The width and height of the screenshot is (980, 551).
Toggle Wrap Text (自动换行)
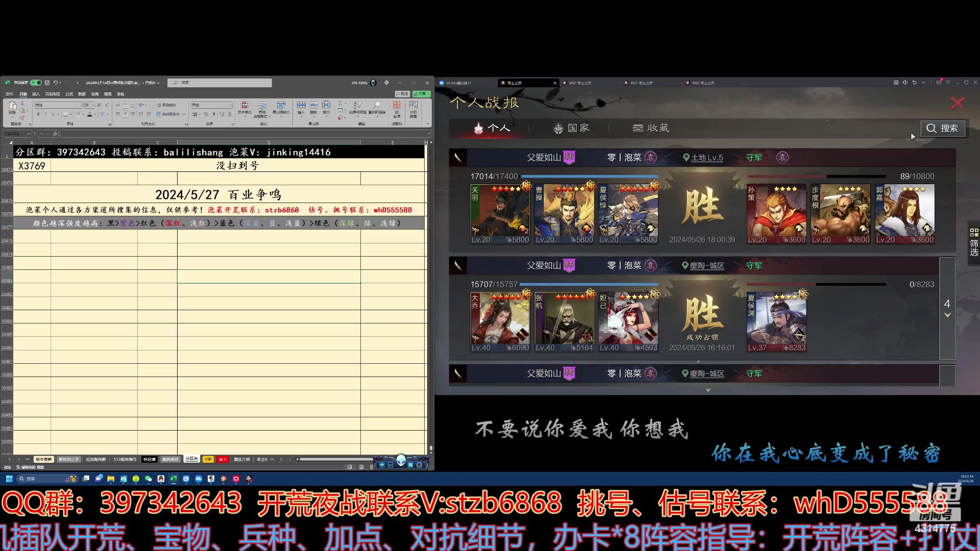166,105
